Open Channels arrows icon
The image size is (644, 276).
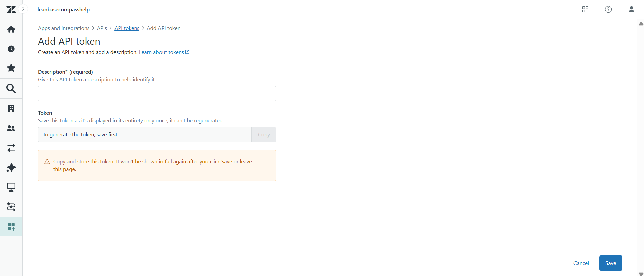11,148
